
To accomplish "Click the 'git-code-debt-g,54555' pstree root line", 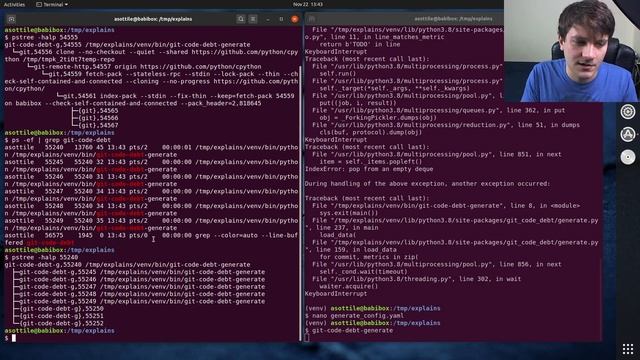I will click(x=127, y=44).
